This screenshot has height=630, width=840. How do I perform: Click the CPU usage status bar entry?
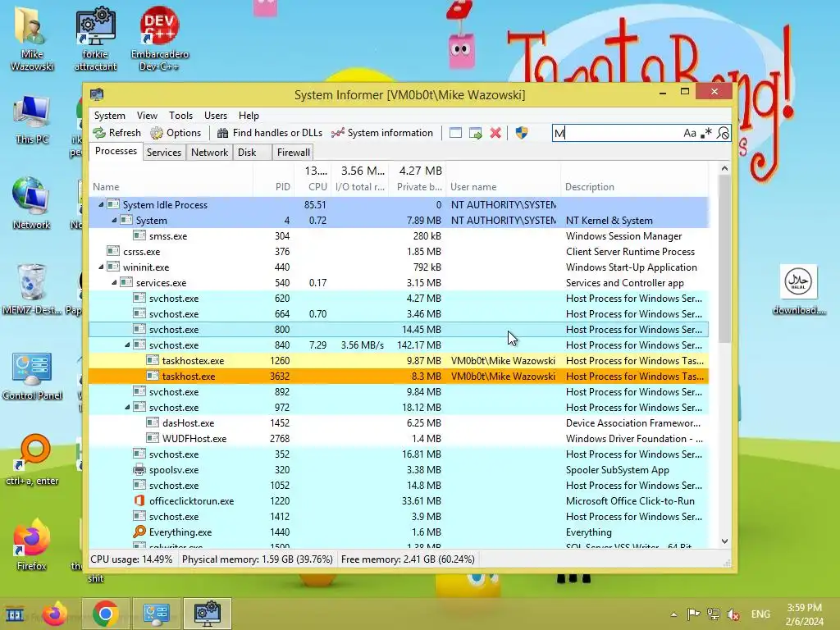coord(132,559)
